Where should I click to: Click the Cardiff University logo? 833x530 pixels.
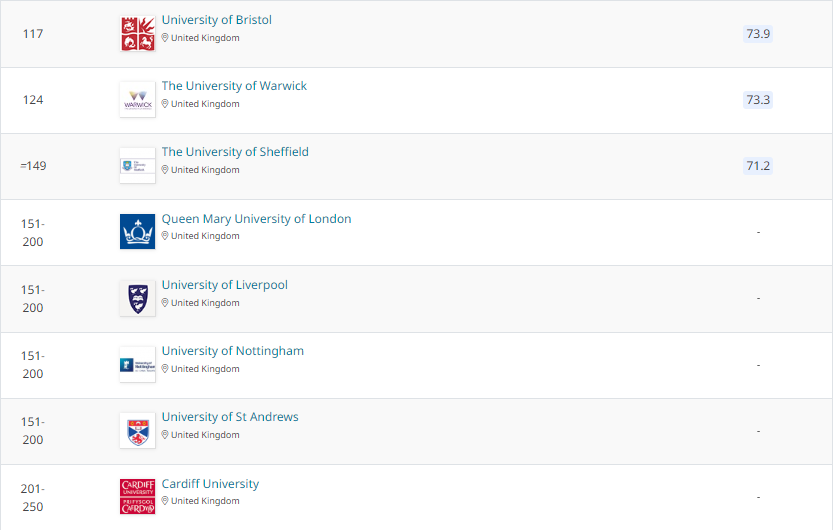(x=137, y=497)
